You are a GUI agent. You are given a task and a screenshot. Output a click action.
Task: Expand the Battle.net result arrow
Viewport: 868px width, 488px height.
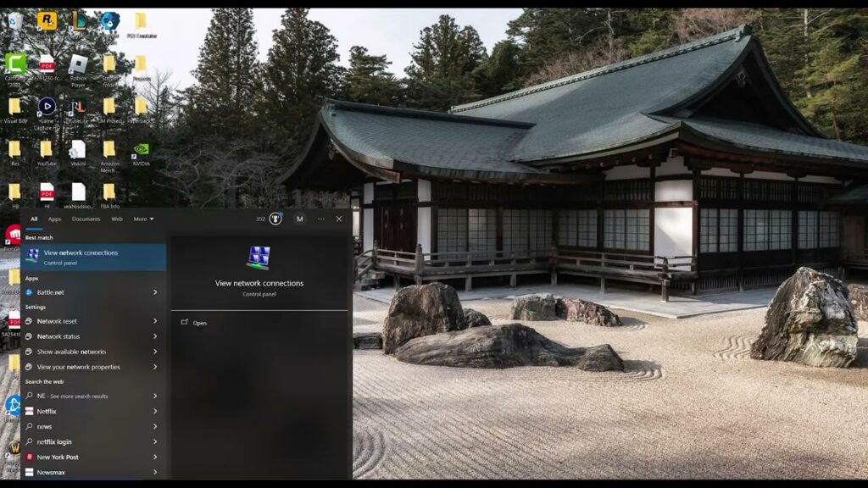155,292
